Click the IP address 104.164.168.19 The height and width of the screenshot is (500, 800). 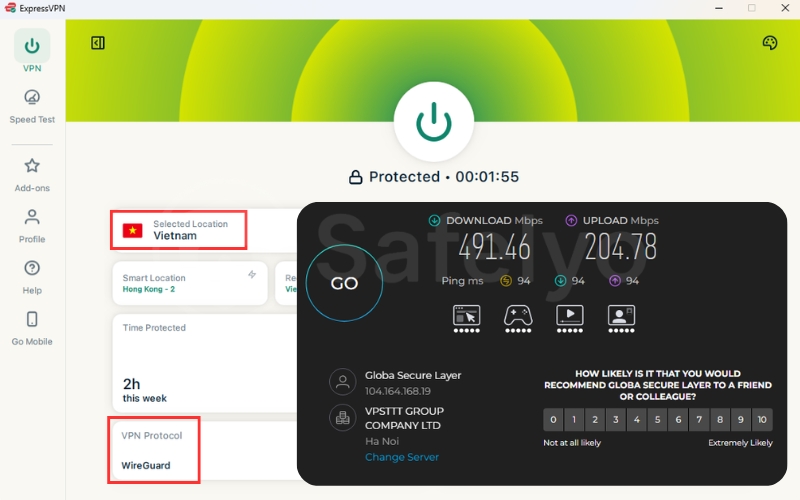coord(397,391)
